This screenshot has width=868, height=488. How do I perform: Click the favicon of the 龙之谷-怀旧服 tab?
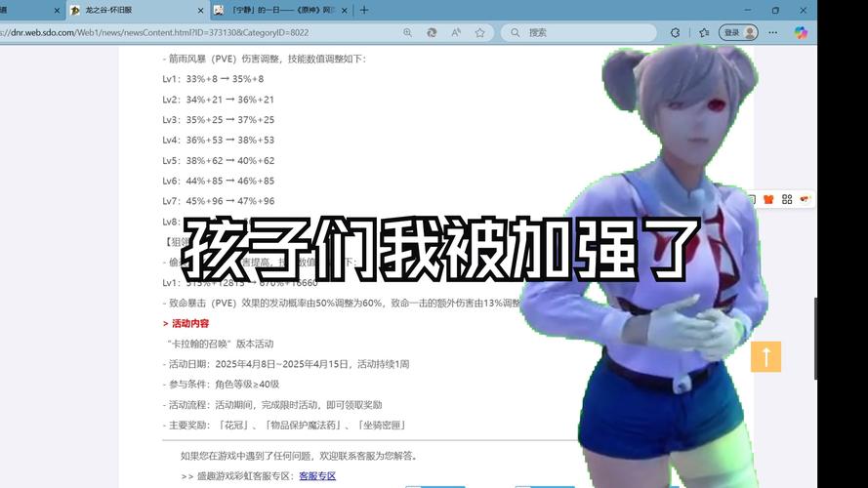75,11
